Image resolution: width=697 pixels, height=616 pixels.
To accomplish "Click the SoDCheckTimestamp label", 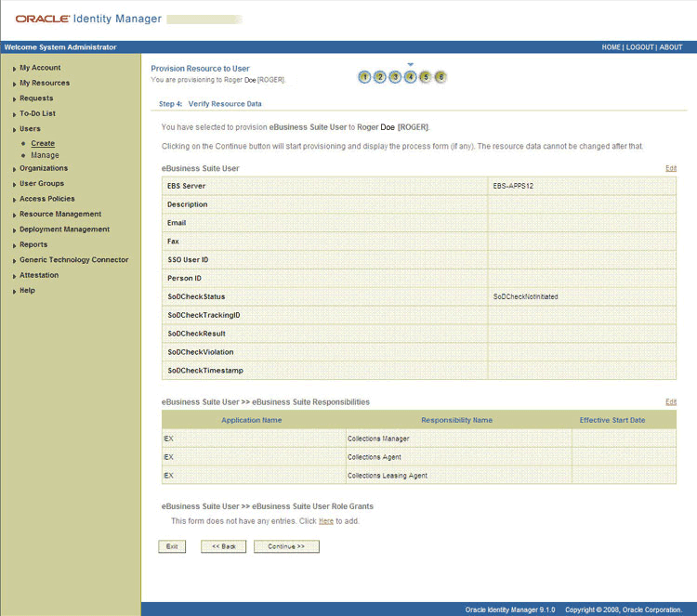I will [x=205, y=370].
